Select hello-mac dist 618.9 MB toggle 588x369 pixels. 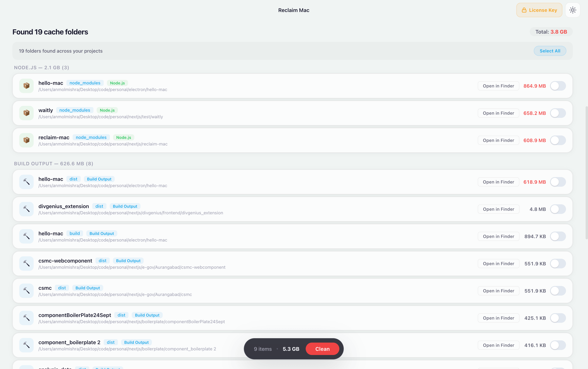point(558,182)
